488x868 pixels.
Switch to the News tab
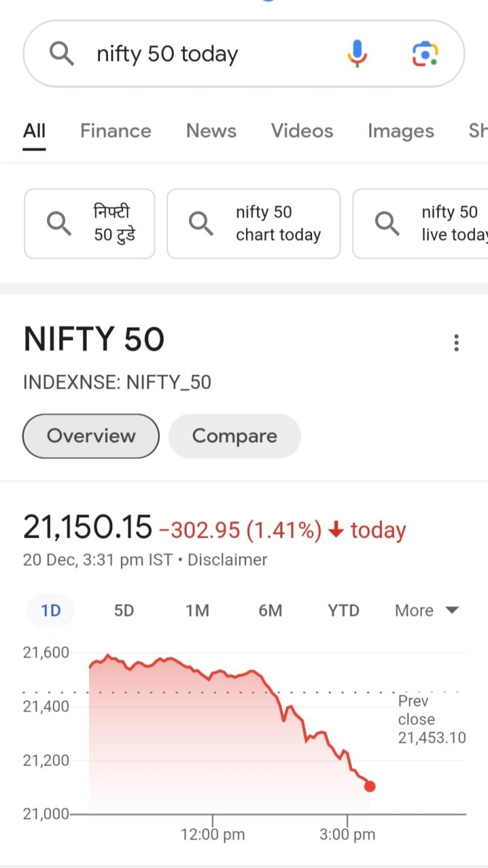[x=211, y=131]
